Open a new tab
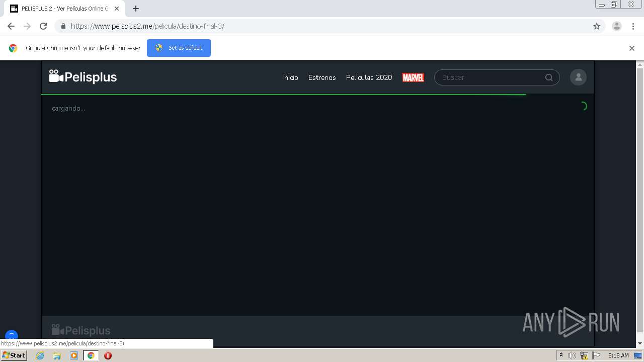 point(136,9)
